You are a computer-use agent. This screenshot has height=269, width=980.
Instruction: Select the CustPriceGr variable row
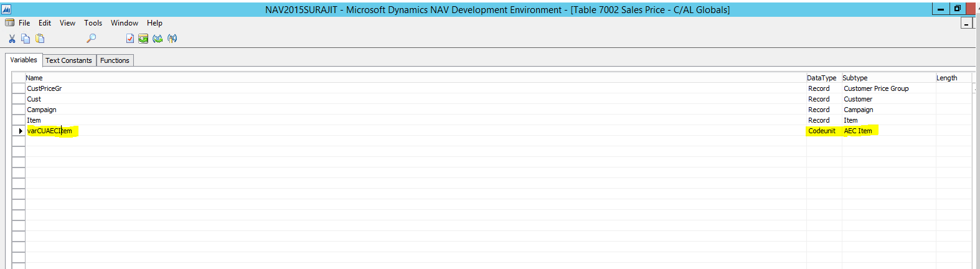point(44,88)
